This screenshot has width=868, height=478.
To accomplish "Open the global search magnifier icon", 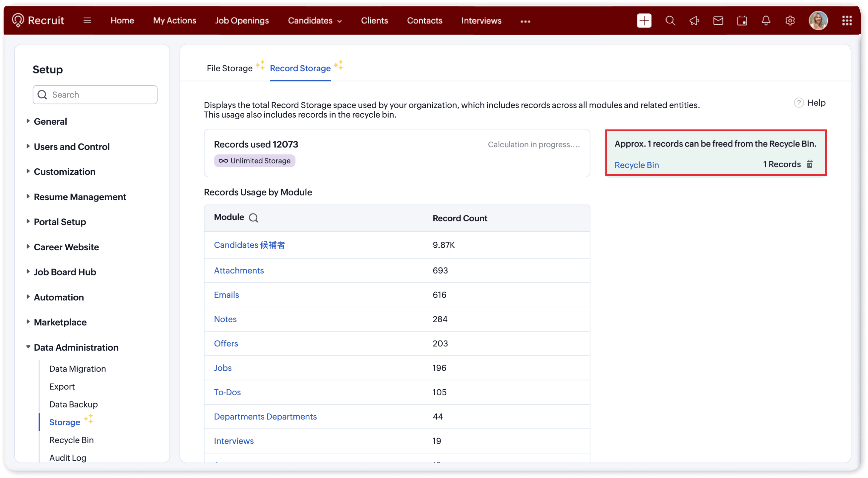I will pyautogui.click(x=670, y=21).
